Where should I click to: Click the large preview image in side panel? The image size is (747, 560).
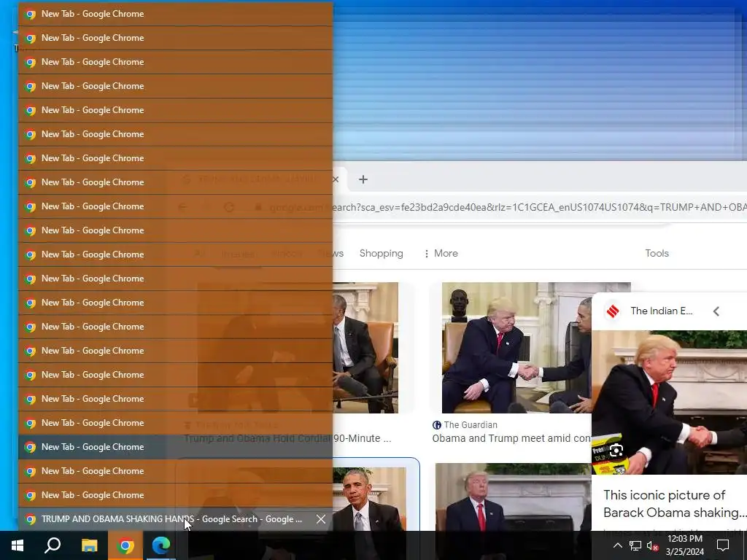click(670, 402)
